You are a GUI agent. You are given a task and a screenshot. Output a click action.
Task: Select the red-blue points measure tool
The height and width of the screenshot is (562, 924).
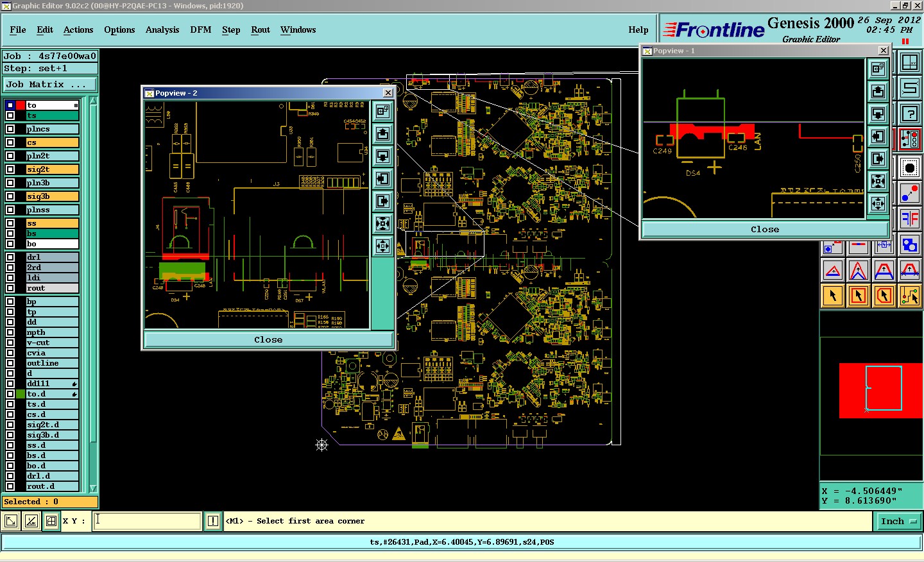tap(909, 193)
